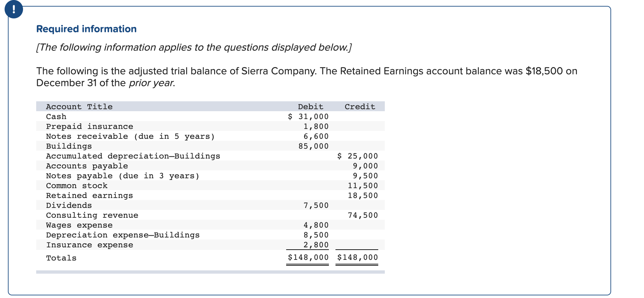Select 'Notes payable (due in 3 years)' label
This screenshot has height=298, width=644.
coord(123,176)
